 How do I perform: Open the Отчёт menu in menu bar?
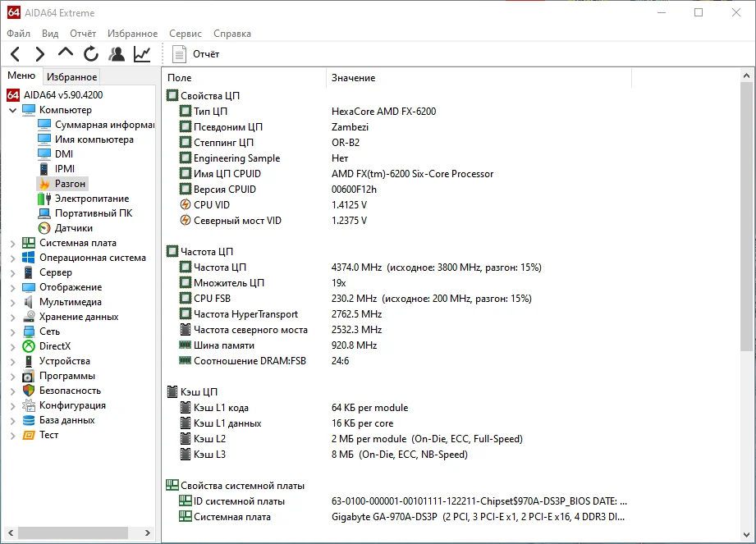(x=83, y=34)
